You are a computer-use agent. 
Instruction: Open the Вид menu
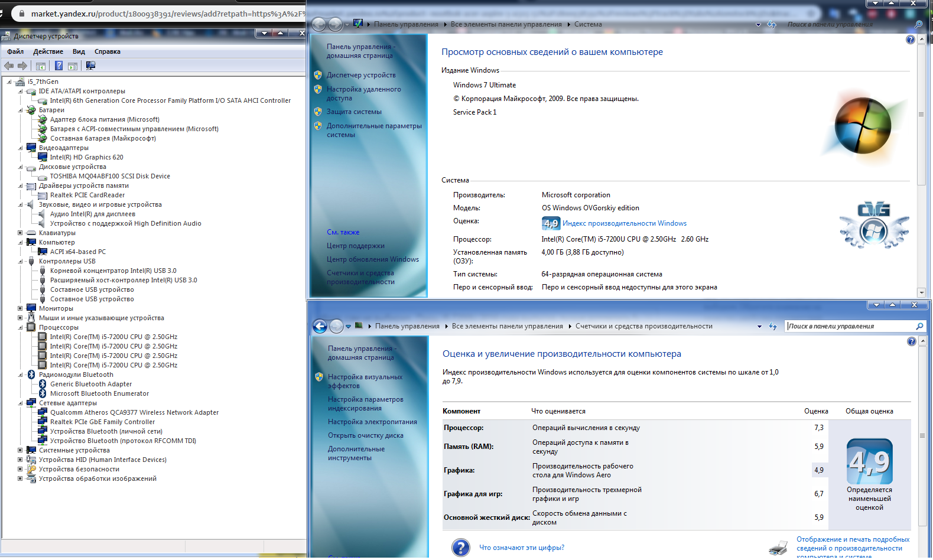[79, 51]
